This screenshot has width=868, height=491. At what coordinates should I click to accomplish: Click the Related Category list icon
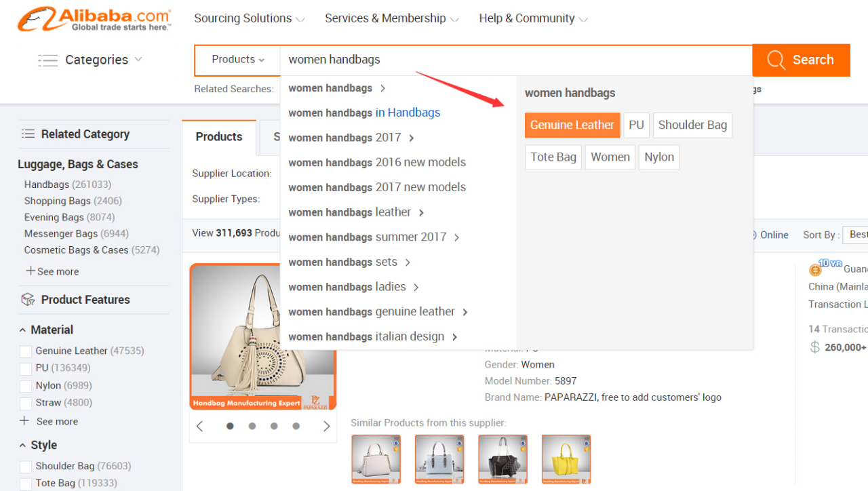click(28, 134)
